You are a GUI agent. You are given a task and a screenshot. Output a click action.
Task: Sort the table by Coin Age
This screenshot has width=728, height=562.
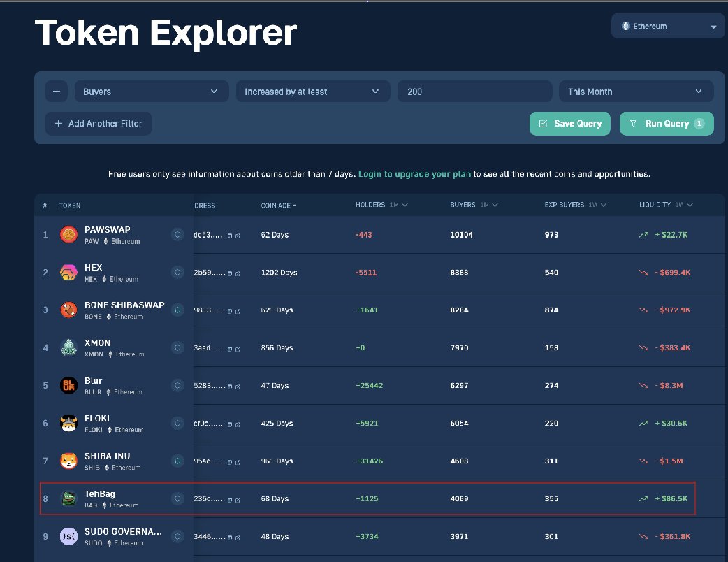278,206
